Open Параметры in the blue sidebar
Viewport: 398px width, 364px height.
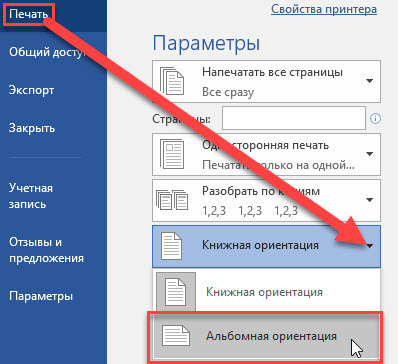[x=41, y=296]
